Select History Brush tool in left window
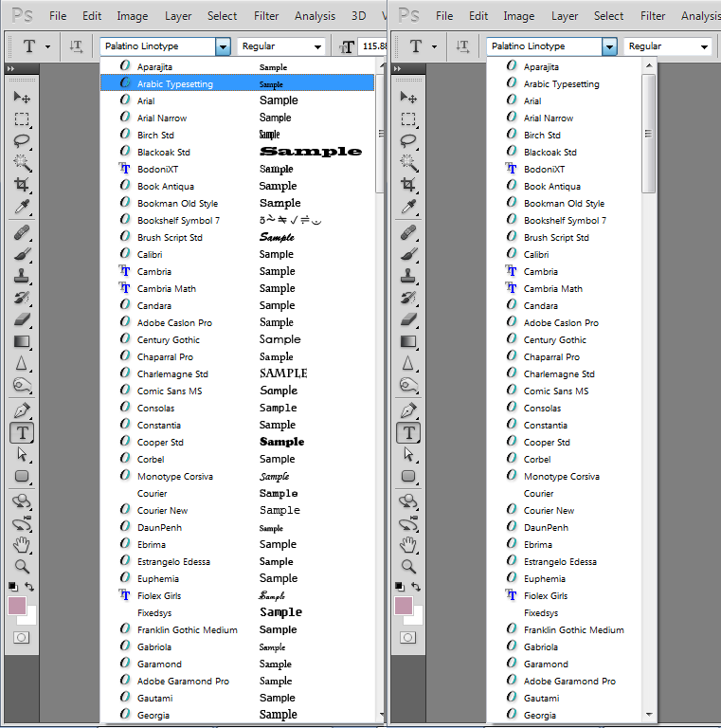Image resolution: width=721 pixels, height=728 pixels. click(x=22, y=298)
